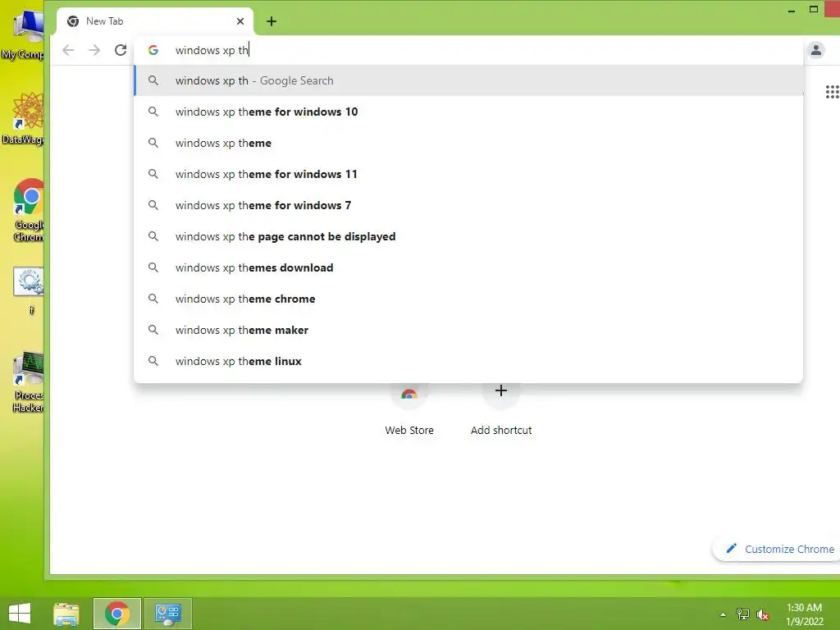Select the gear file desktop icon
The height and width of the screenshot is (630, 840).
tap(29, 290)
